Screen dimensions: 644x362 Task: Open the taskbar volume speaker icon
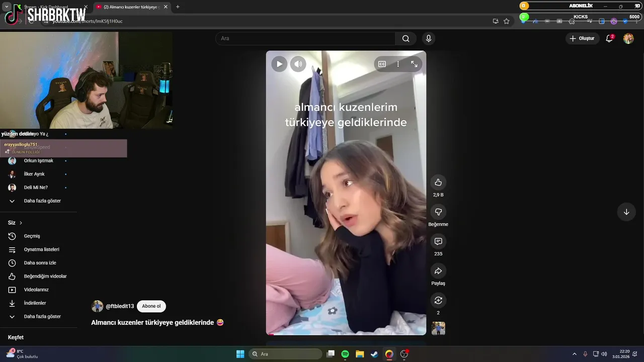tap(604, 354)
